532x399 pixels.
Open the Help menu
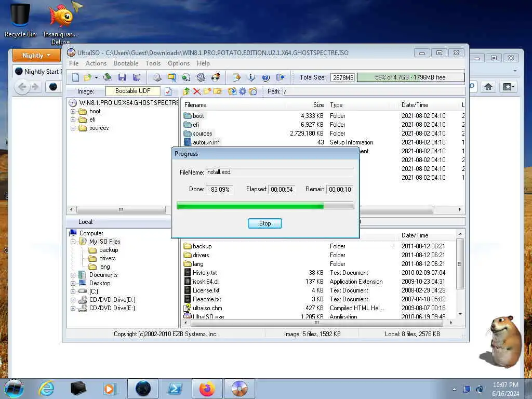203,63
